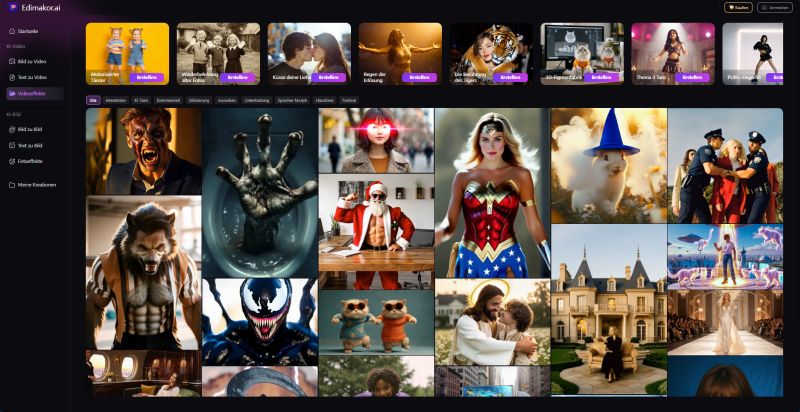Select the Alle filter tab

pos(93,100)
